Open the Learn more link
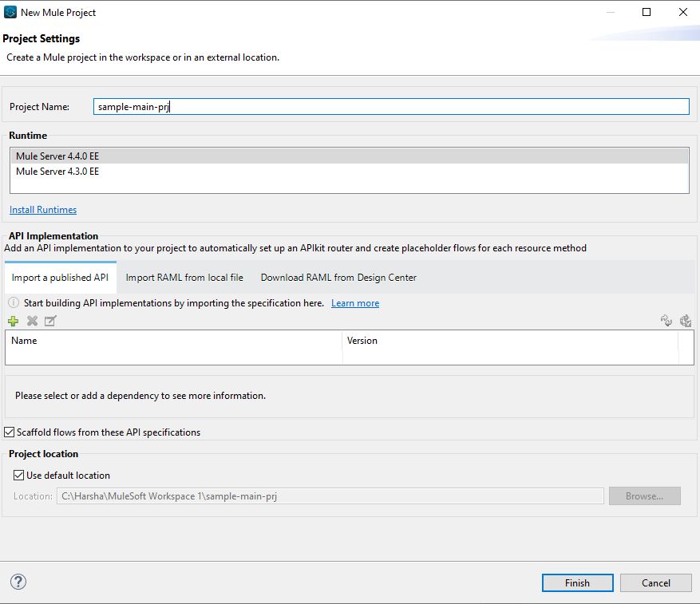The width and height of the screenshot is (700, 604). click(x=355, y=303)
